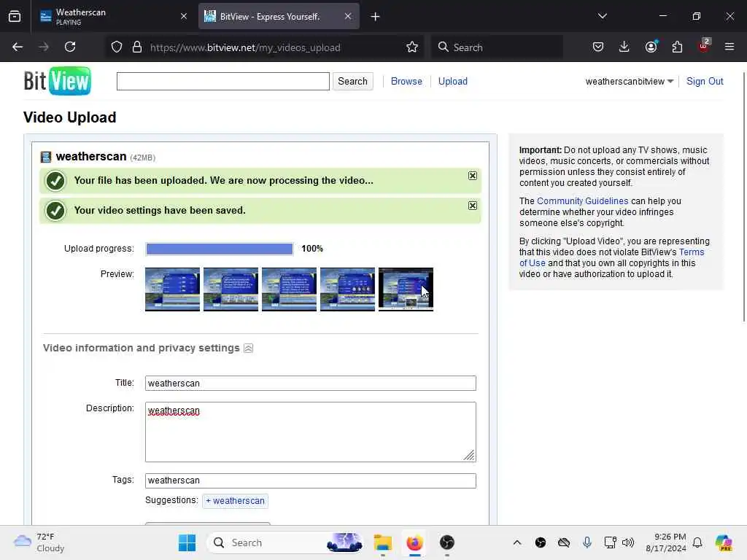Click the Sign Out link
The height and width of the screenshot is (560, 747).
[705, 82]
